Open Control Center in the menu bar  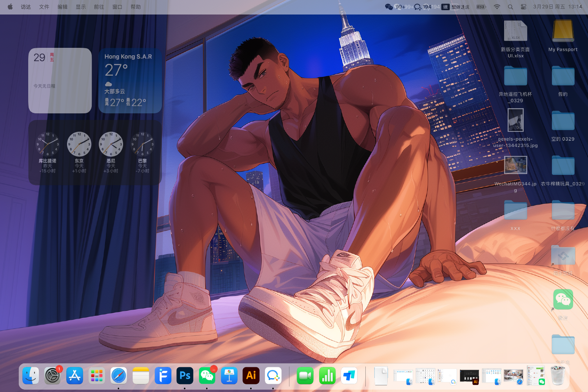tap(523, 7)
